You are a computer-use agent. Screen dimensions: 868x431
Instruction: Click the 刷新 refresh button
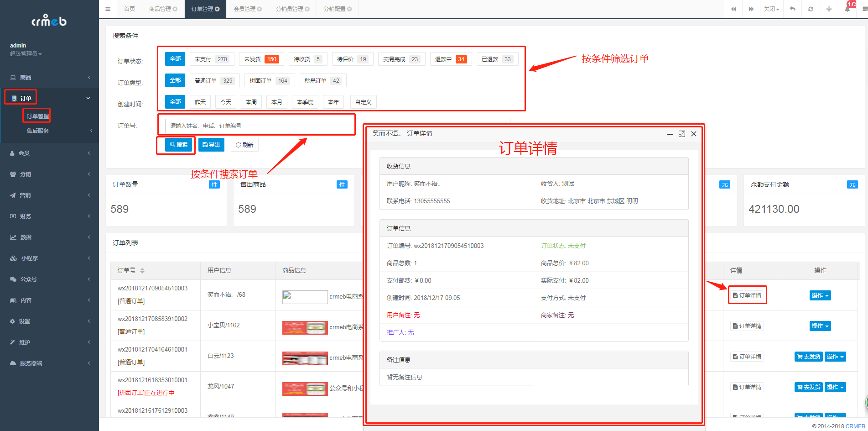click(244, 145)
